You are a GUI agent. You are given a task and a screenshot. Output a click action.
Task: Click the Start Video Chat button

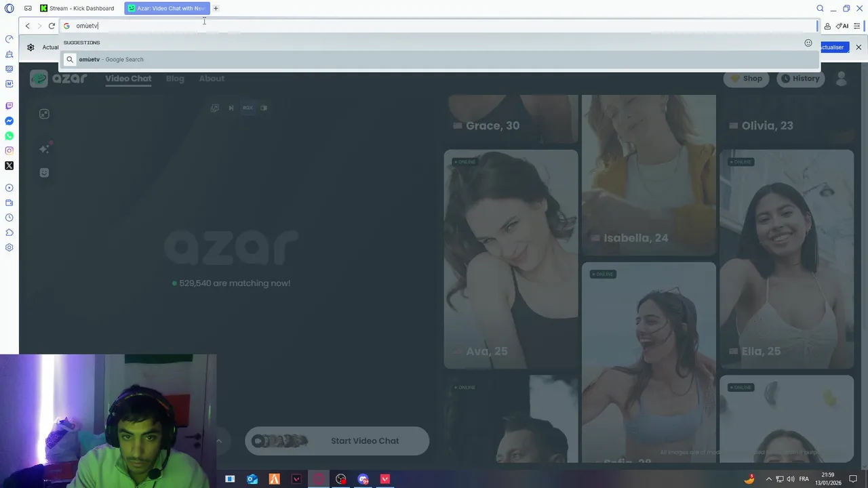click(337, 441)
